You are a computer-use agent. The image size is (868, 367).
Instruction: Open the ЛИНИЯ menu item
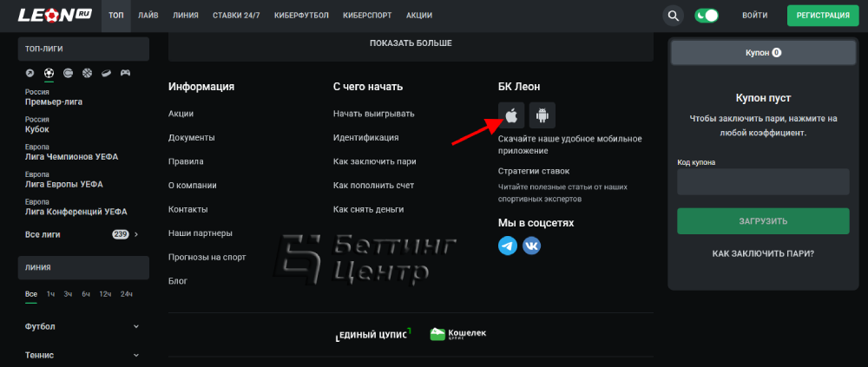click(186, 16)
